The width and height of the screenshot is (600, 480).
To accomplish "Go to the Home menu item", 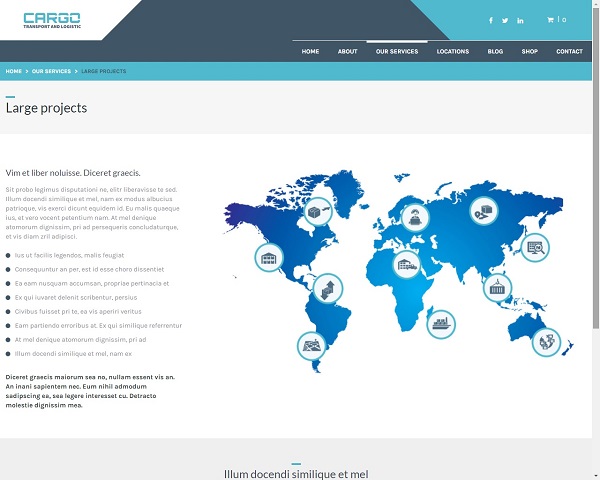I will point(310,51).
